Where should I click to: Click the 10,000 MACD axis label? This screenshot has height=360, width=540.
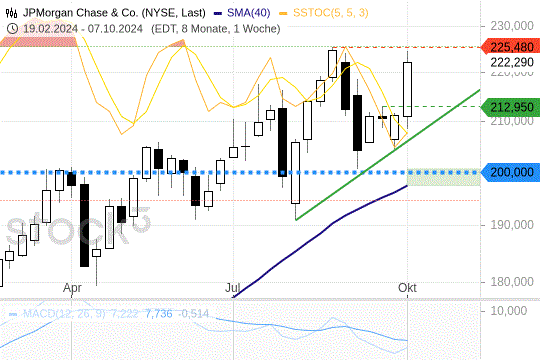[x=508, y=311]
